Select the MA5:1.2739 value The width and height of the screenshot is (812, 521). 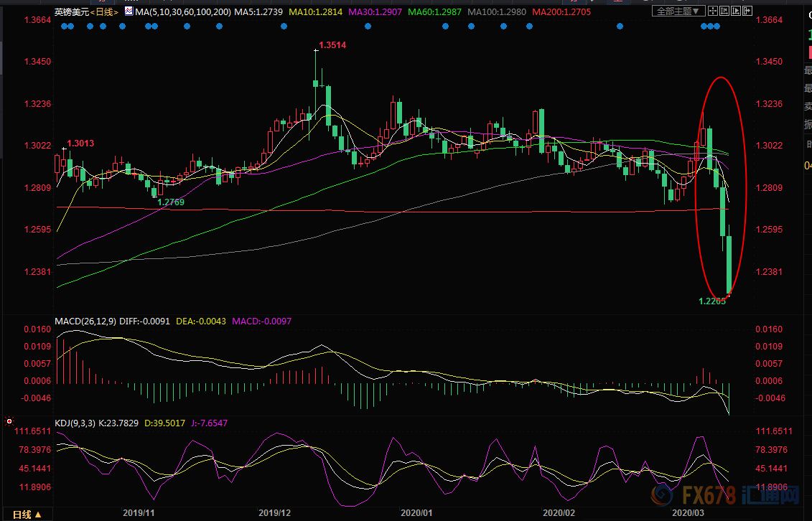tap(258, 11)
